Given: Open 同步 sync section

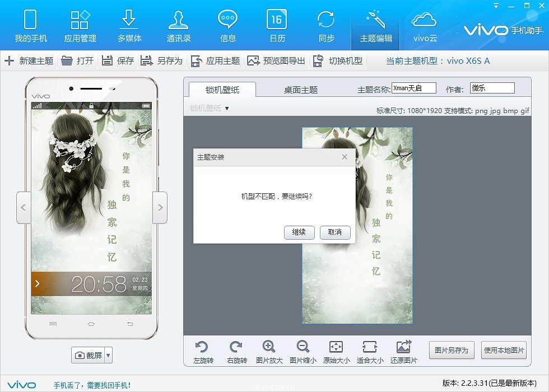Looking at the screenshot, I should 326,27.
